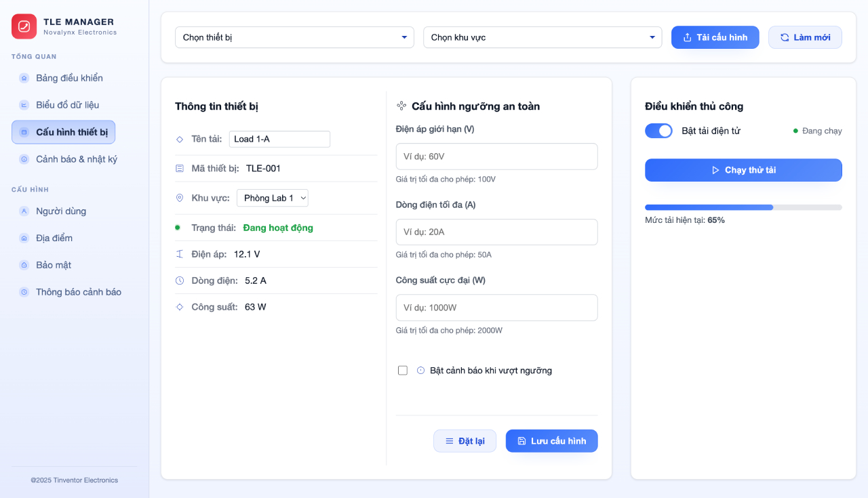The height and width of the screenshot is (498, 868).
Task: Expand the Khu vực Phòng Lab 1 selector
Action: (273, 198)
